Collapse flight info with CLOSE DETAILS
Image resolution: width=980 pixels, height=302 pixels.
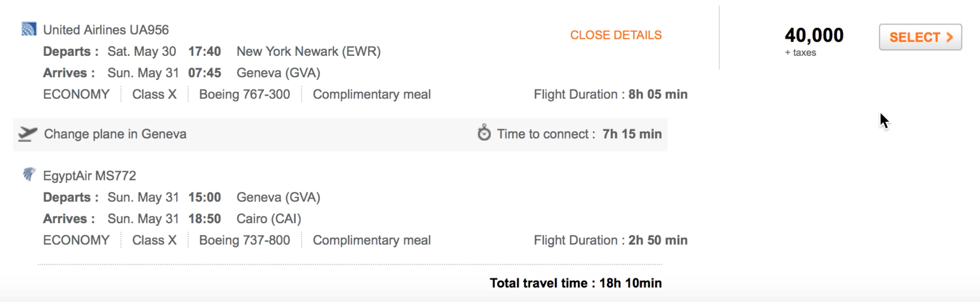pos(616,35)
